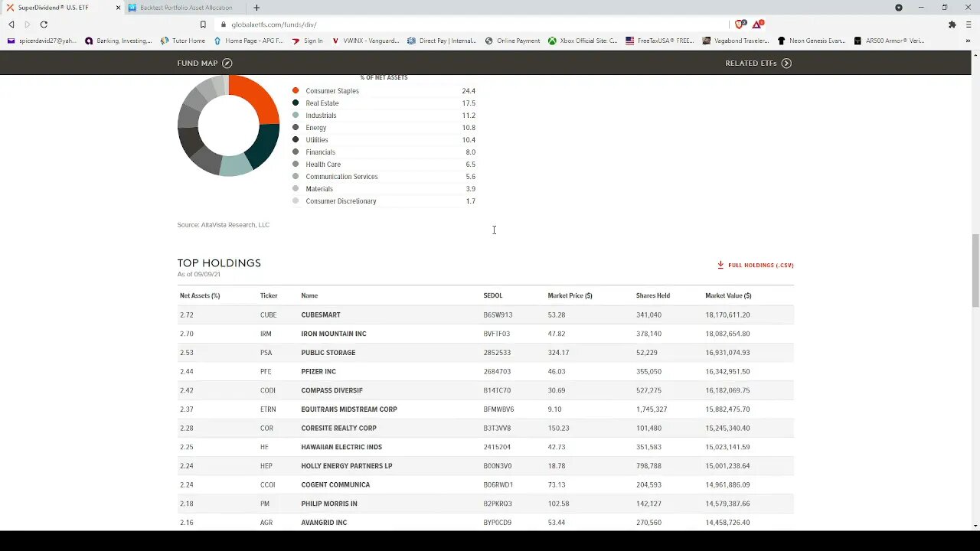Select the CORESITE REALTY CORP holding name

click(x=339, y=429)
